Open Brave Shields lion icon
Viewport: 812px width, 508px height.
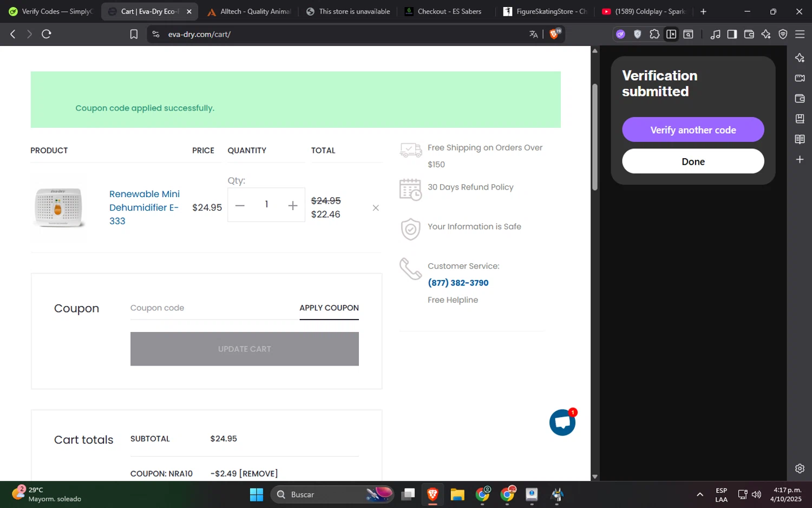pyautogui.click(x=555, y=34)
